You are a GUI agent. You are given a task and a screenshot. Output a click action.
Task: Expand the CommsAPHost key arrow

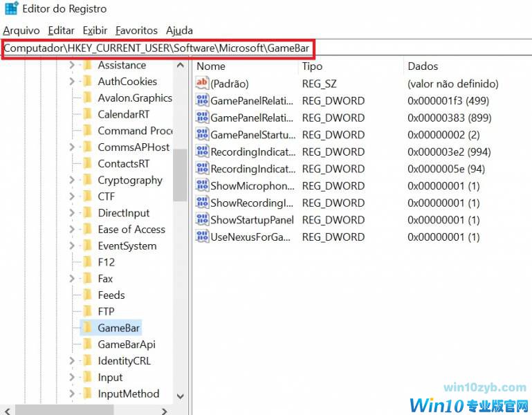(72, 147)
